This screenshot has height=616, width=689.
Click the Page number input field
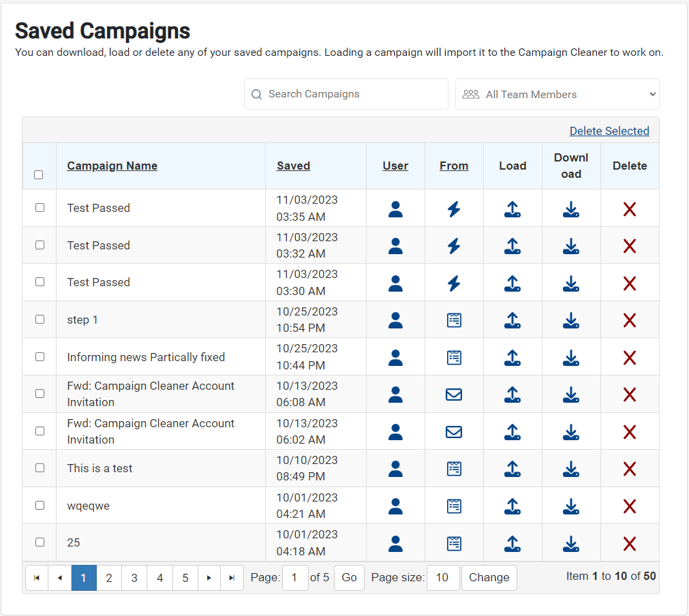(x=295, y=578)
